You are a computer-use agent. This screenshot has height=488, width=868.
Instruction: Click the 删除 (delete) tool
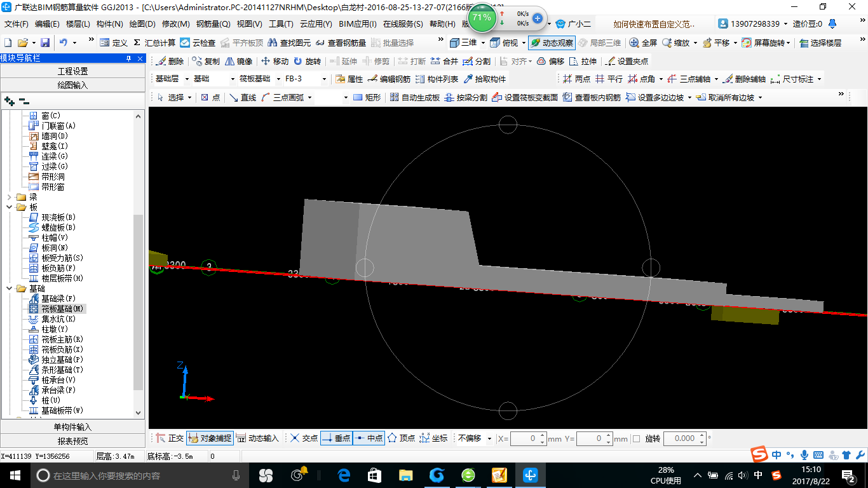click(170, 62)
